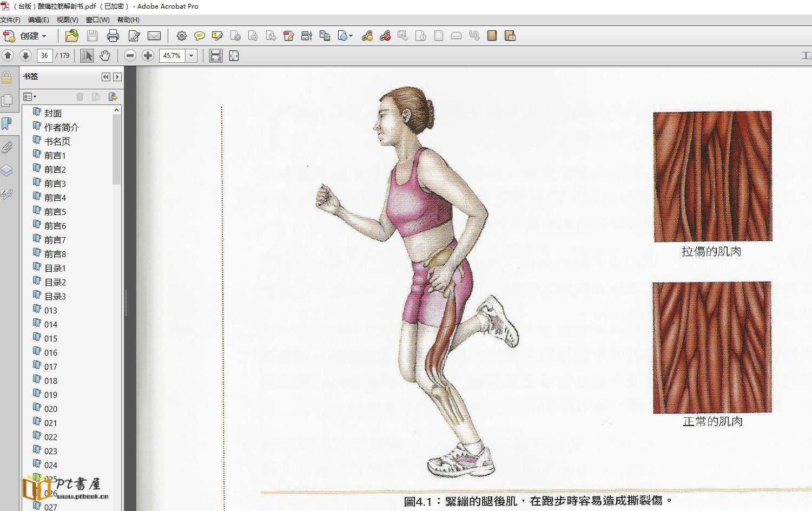Image resolution: width=812 pixels, height=511 pixels.
Task: Open the quick tools gear icon
Action: pyautogui.click(x=182, y=36)
